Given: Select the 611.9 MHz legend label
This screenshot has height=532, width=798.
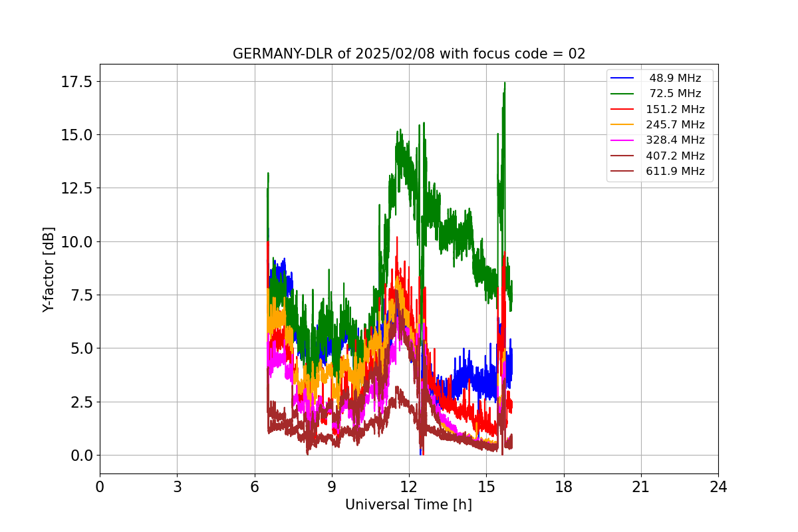Looking at the screenshot, I should click(x=675, y=171).
